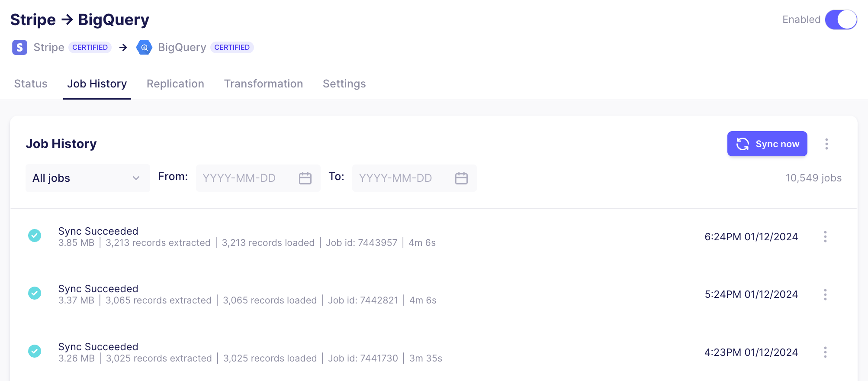Open the From date calendar picker icon

point(305,178)
